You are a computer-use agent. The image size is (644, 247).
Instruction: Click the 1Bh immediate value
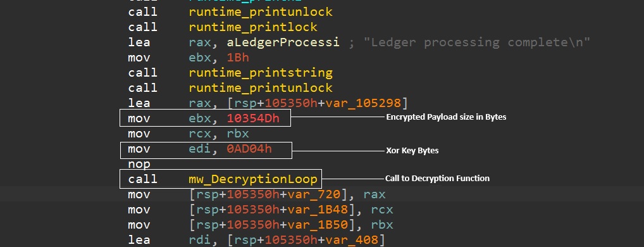(238, 58)
